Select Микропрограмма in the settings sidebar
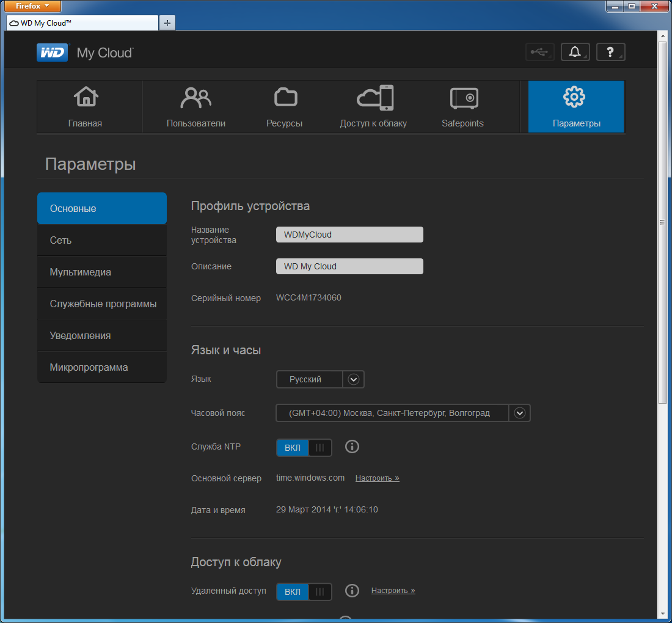Image resolution: width=672 pixels, height=623 pixels. pos(101,368)
